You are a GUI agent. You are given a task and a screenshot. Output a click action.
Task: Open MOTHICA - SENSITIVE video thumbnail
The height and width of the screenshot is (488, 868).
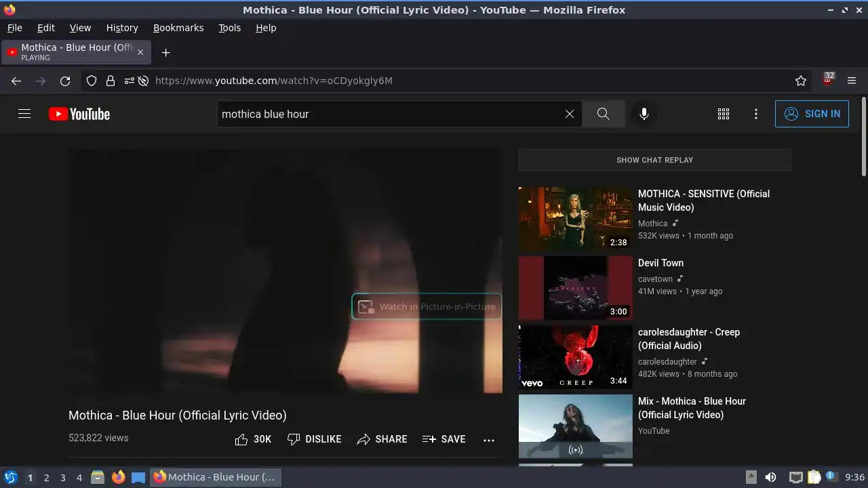576,219
